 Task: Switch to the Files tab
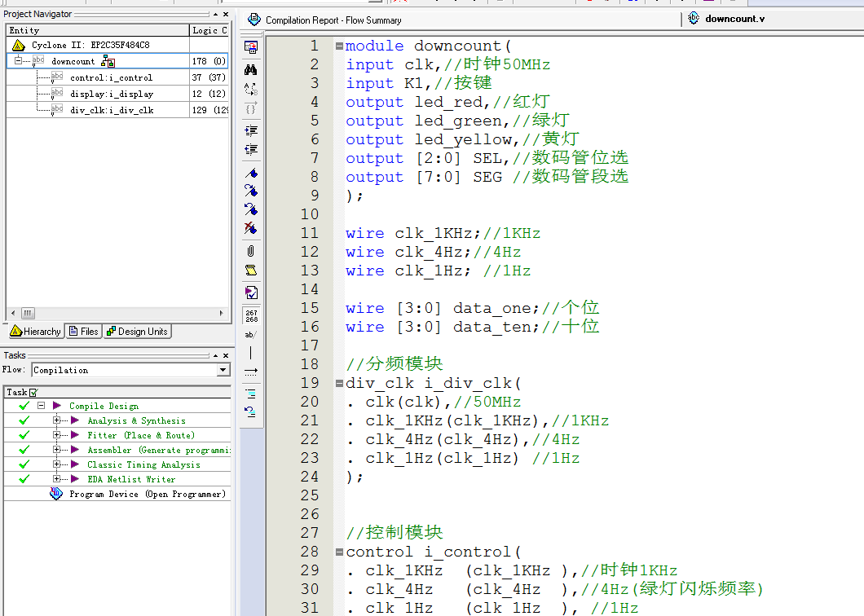click(x=84, y=331)
